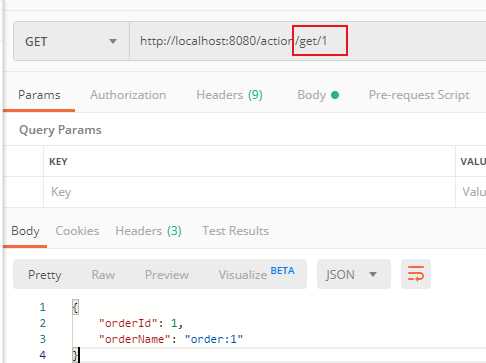
Task: Open the request Body tab
Action: (318, 95)
